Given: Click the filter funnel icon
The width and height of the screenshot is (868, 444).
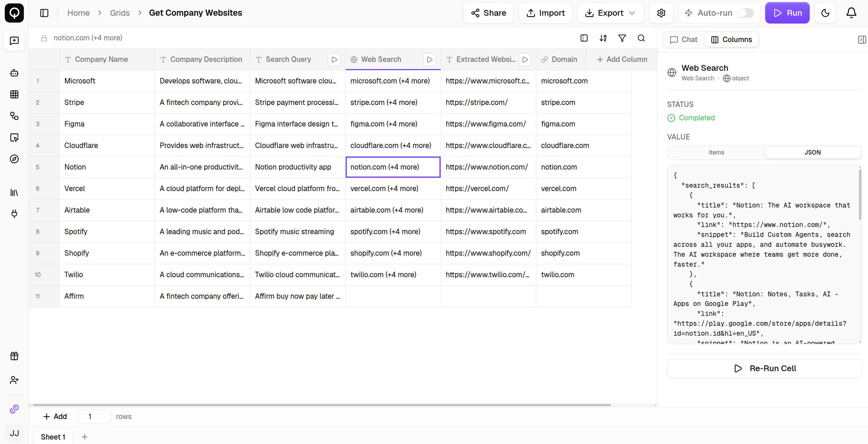Looking at the screenshot, I should point(622,38).
